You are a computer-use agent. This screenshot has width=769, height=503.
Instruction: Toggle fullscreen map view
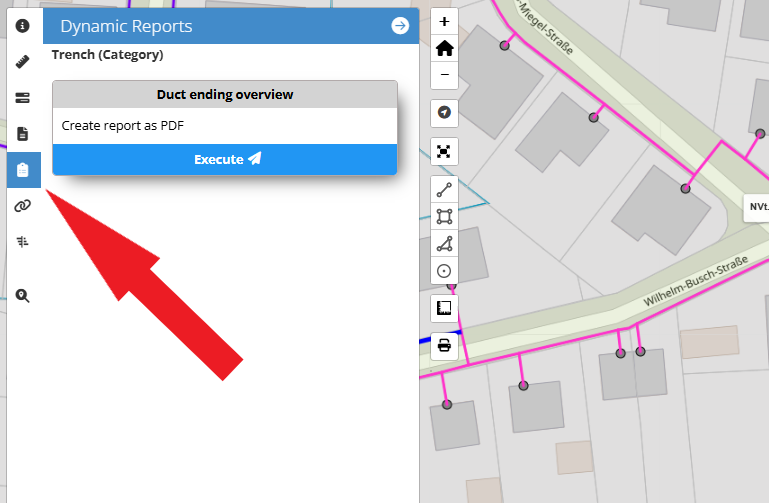pyautogui.click(x=444, y=151)
